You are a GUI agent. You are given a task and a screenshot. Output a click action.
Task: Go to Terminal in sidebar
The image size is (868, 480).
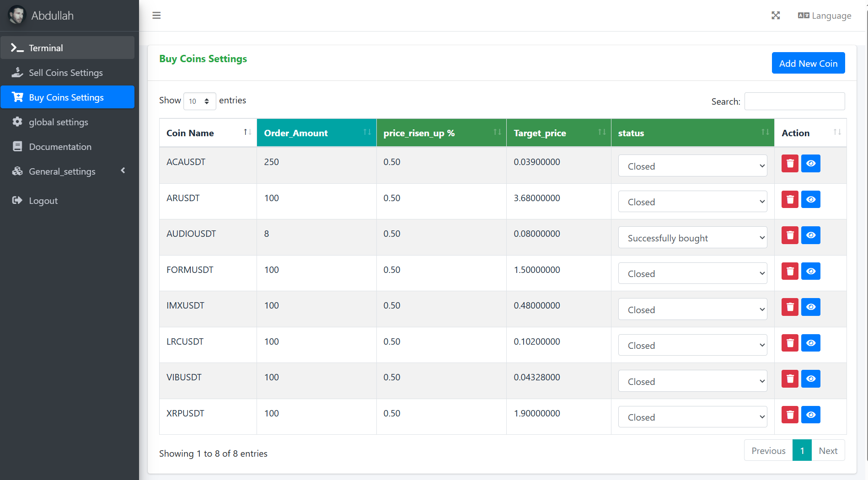pos(46,48)
